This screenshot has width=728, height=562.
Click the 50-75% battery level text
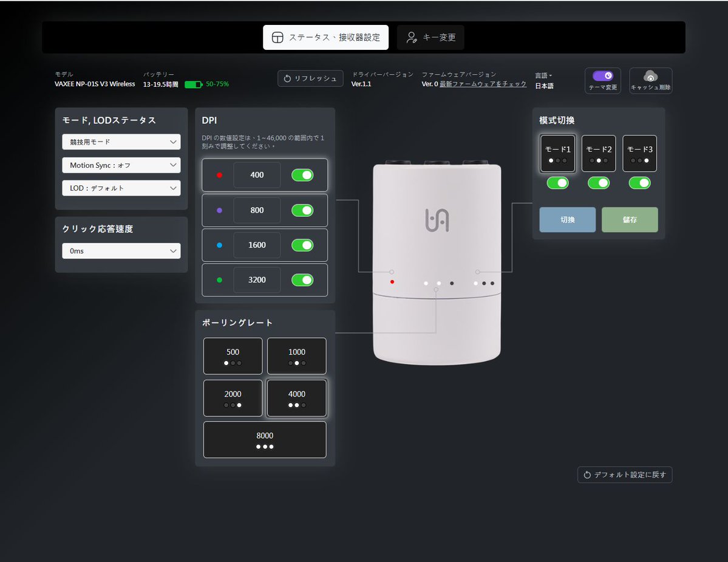[x=217, y=84]
